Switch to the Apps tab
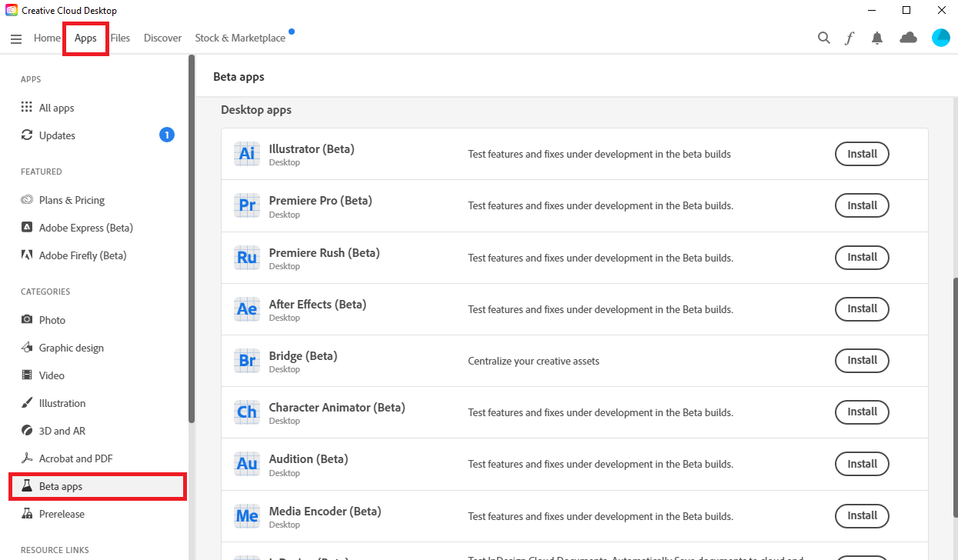 pyautogui.click(x=85, y=38)
